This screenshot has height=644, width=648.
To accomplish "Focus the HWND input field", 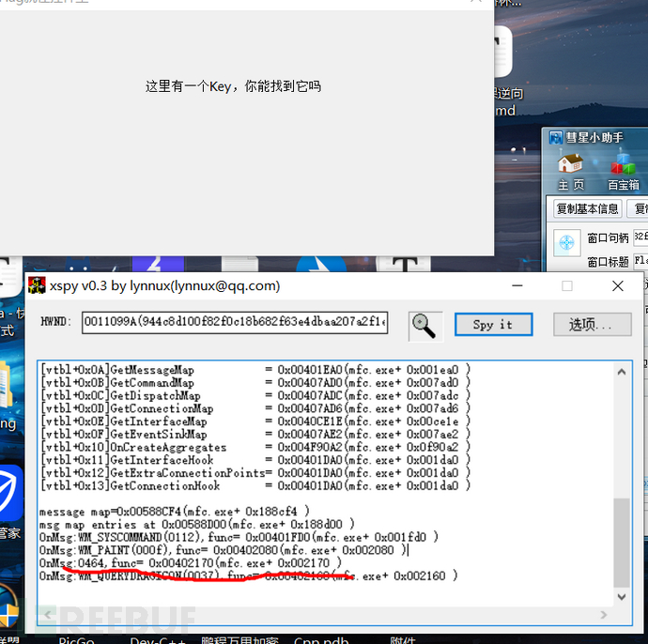I will (235, 322).
